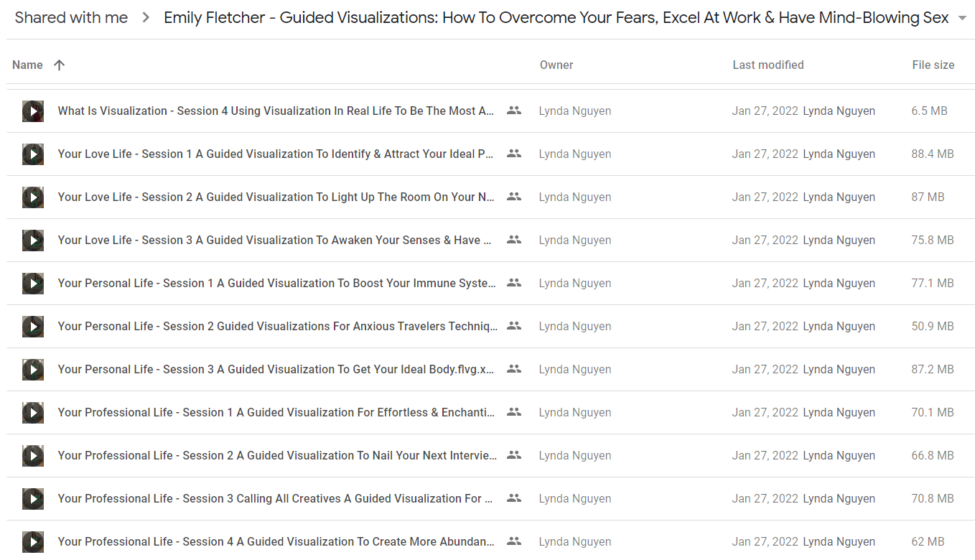The image size is (975, 560).
Task: Click shared people icon on Professional Life Session 4
Action: pos(514,541)
